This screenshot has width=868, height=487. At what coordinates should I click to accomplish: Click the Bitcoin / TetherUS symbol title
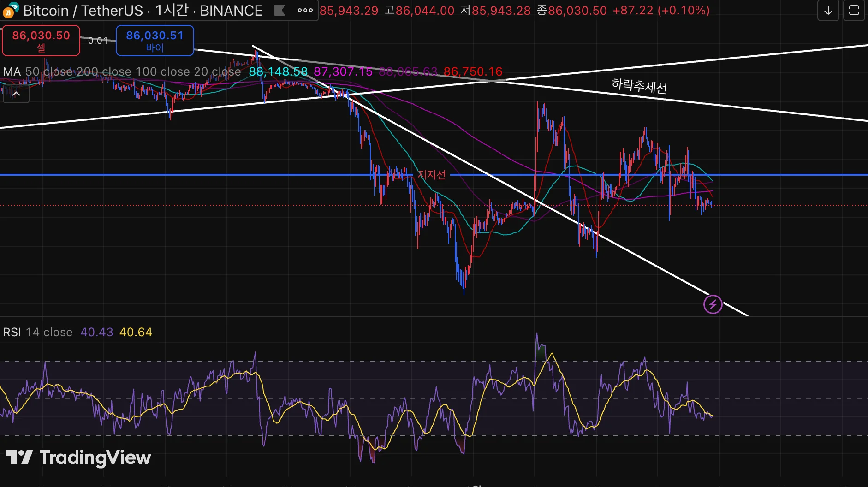pos(83,10)
